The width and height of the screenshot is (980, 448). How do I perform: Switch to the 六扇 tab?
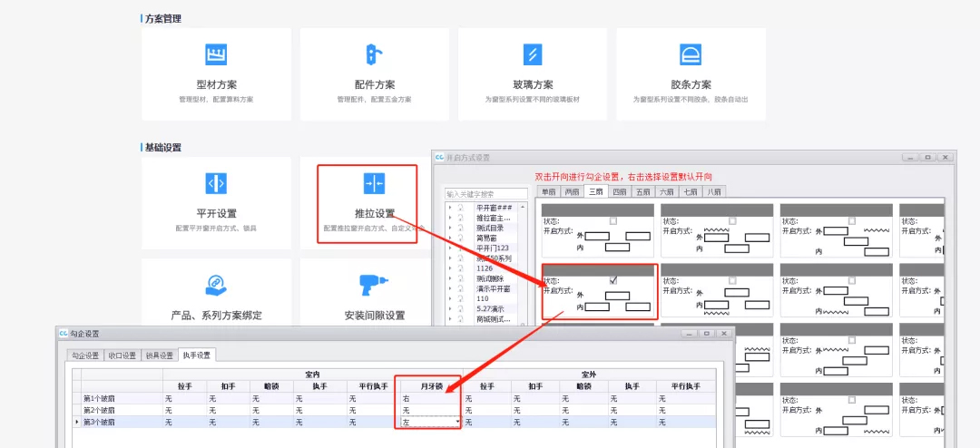click(667, 192)
